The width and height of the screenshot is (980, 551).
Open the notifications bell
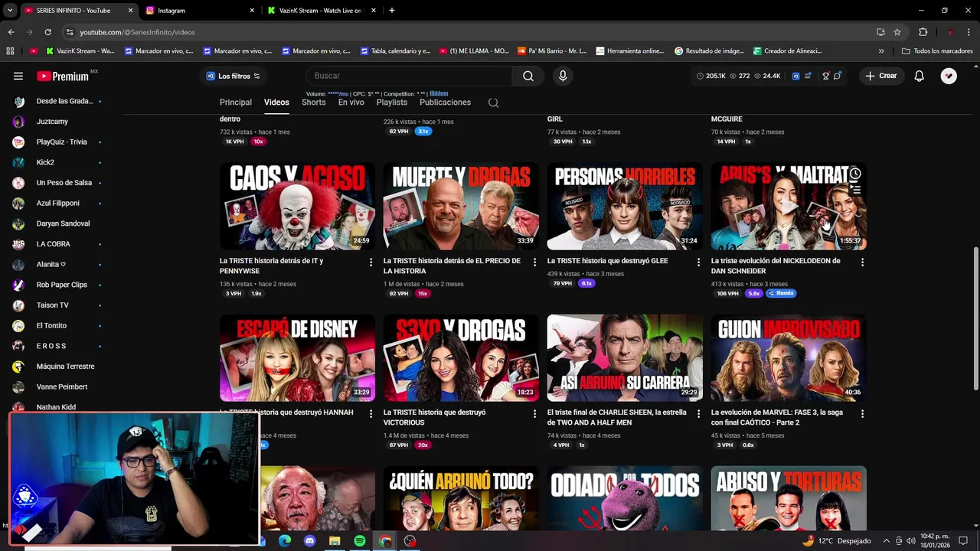tap(919, 76)
